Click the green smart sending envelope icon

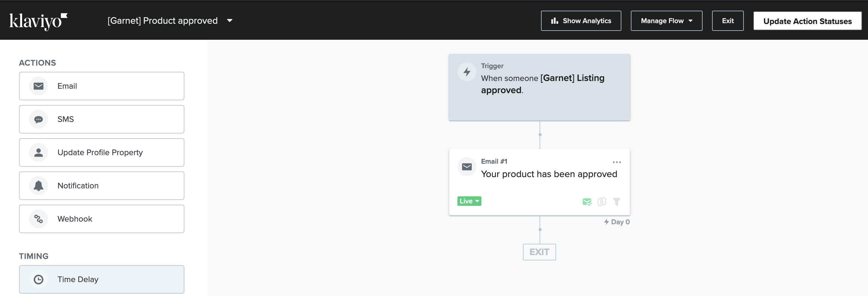[x=587, y=202]
